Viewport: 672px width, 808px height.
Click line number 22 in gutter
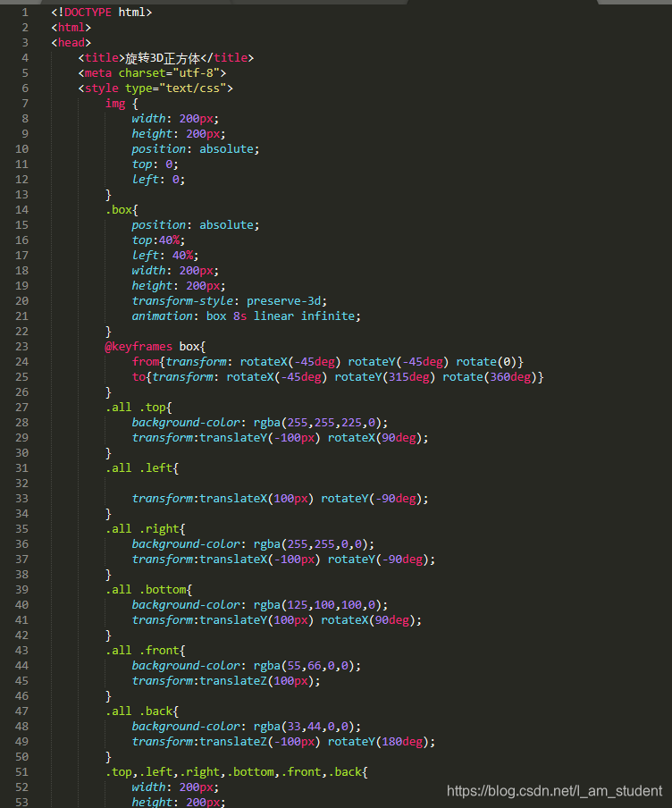21,332
